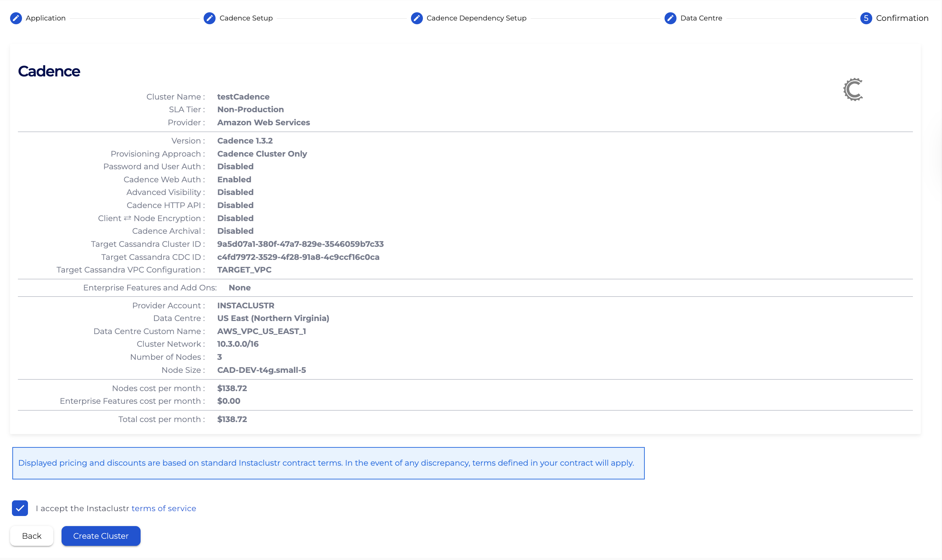Image resolution: width=942 pixels, height=560 pixels.
Task: Click the Target Cassandra CDC ID value
Action: [x=298, y=257]
